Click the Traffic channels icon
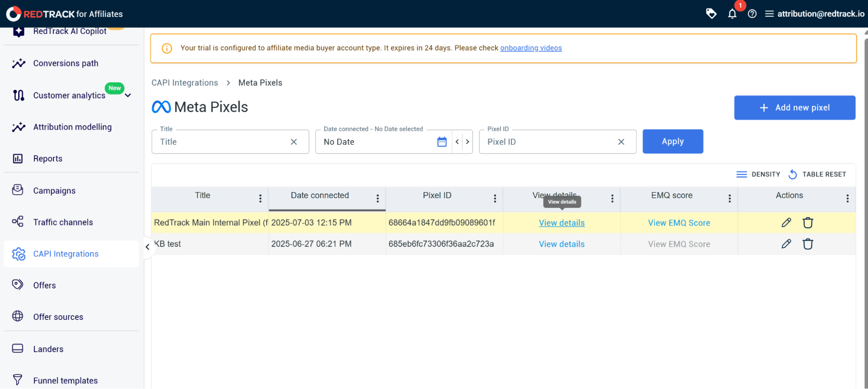 [x=18, y=222]
